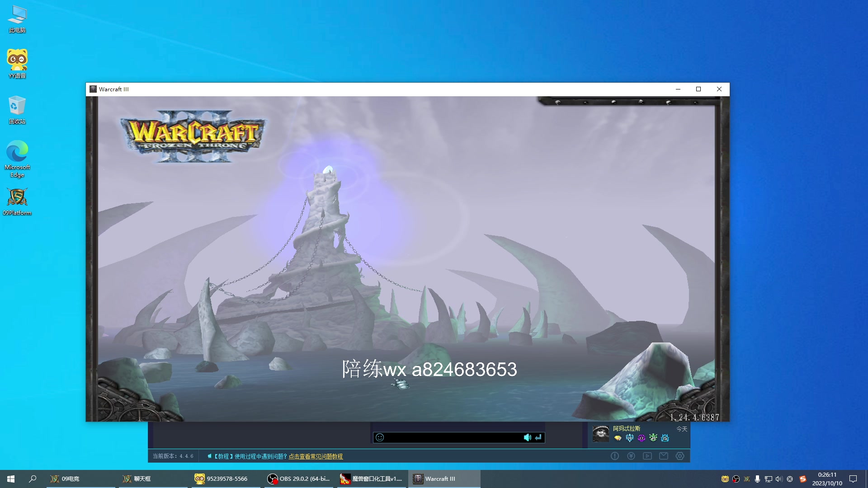Screen dimensions: 868x488
Task: Open the emoji picker in chat box
Action: pos(380,437)
